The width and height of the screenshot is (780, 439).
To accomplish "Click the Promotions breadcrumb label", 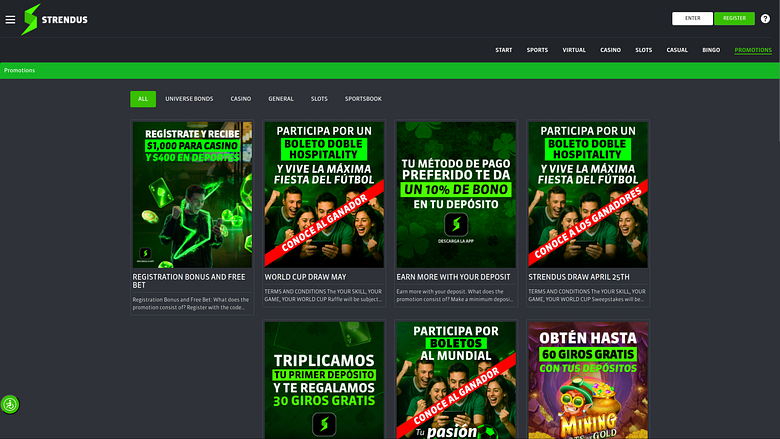I will 19,71.
